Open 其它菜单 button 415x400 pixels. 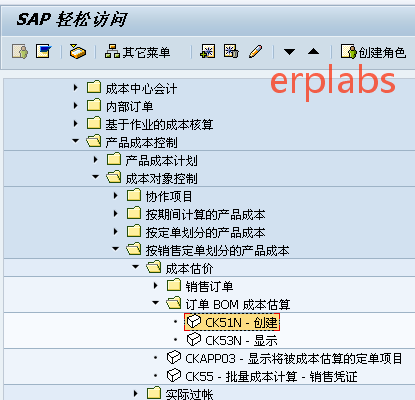click(x=138, y=52)
